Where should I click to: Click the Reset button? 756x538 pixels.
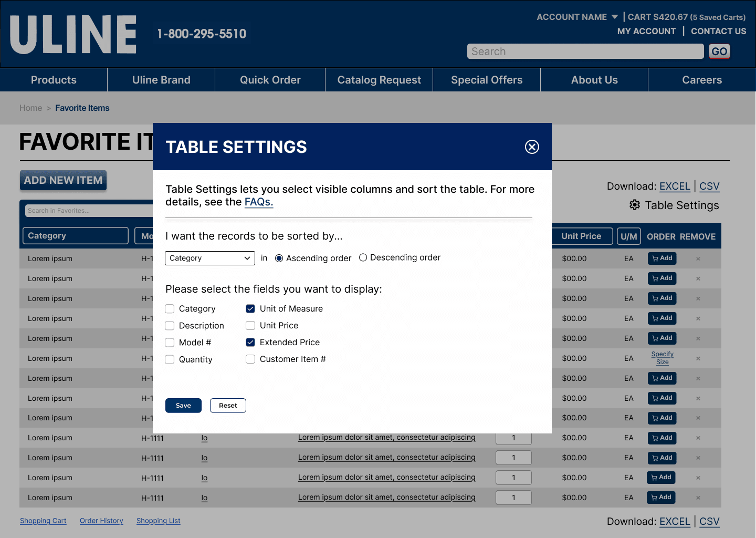click(228, 406)
